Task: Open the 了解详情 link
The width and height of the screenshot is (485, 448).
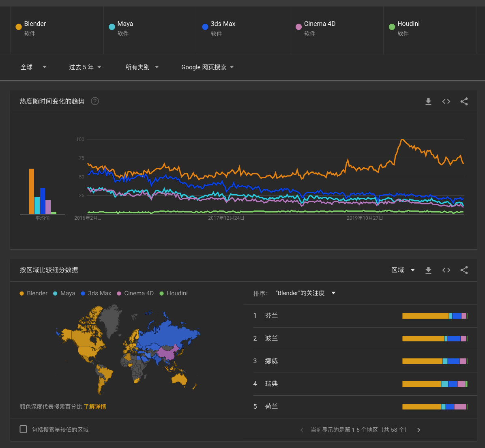Action: (94, 407)
